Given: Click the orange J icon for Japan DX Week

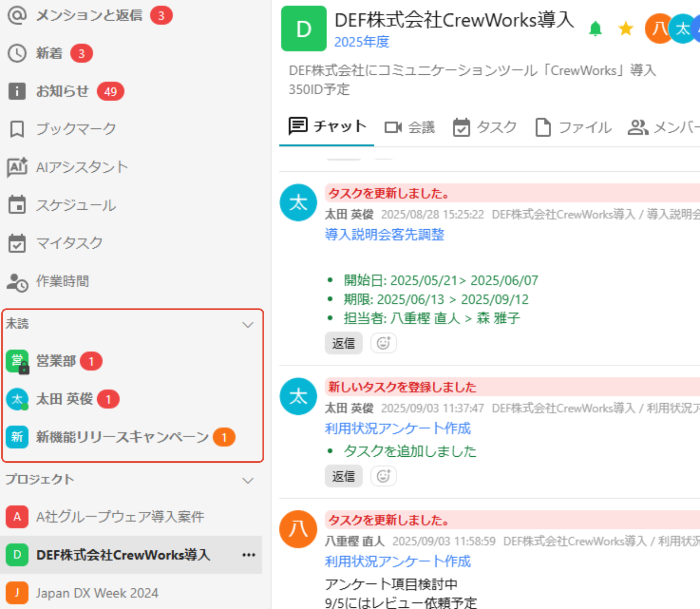Looking at the screenshot, I should (x=17, y=593).
